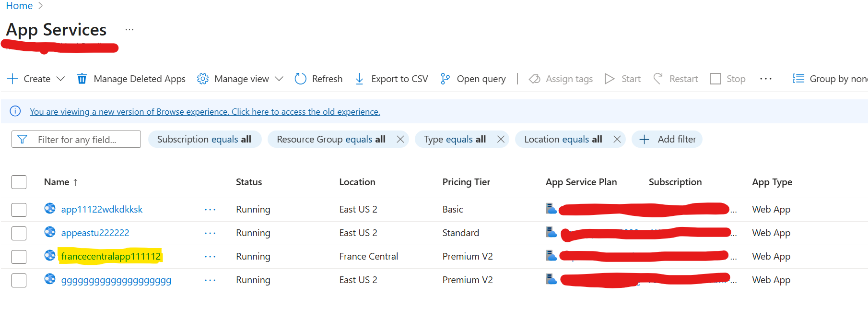Sort by the App Type column

pyautogui.click(x=772, y=182)
